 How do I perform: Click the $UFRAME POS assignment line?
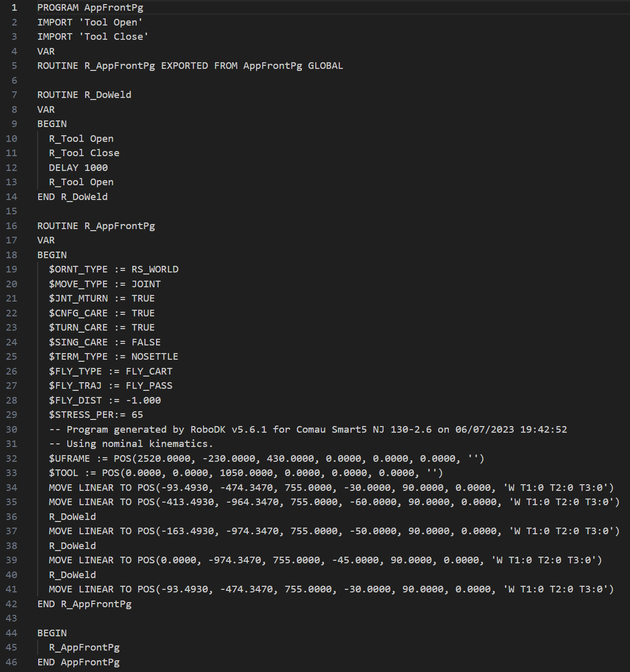[x=266, y=459]
